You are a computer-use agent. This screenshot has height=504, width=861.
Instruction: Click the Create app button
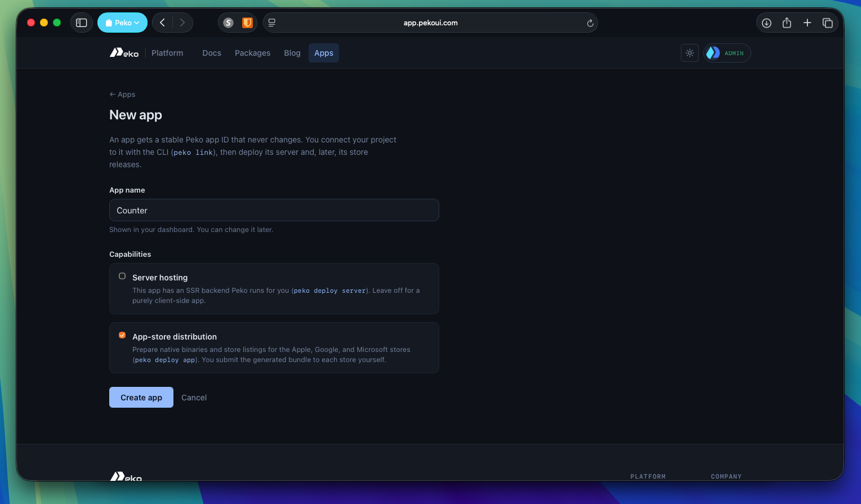coord(141,398)
